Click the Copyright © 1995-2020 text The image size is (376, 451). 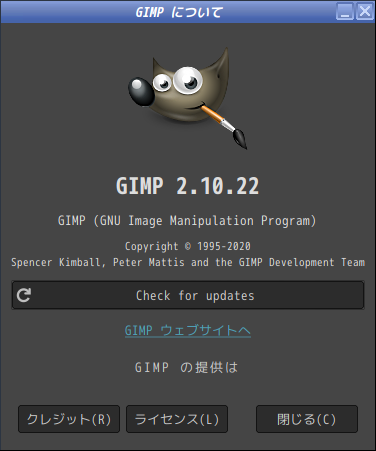tap(188, 246)
